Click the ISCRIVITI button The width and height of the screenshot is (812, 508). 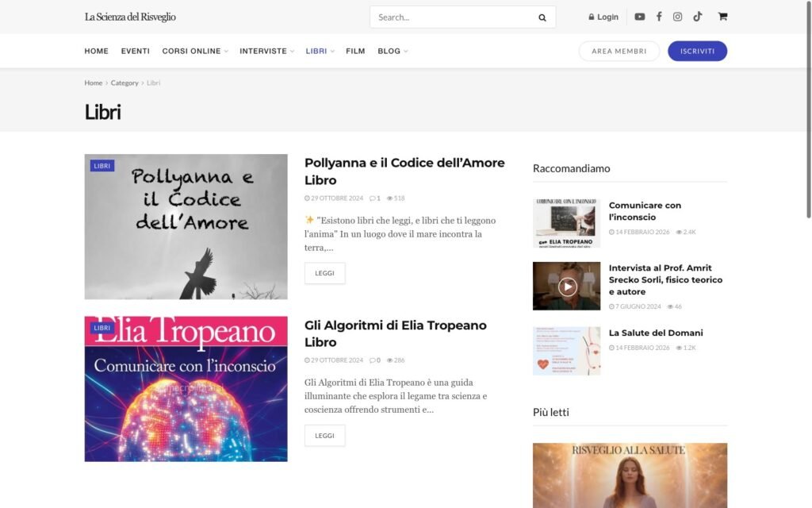point(697,51)
